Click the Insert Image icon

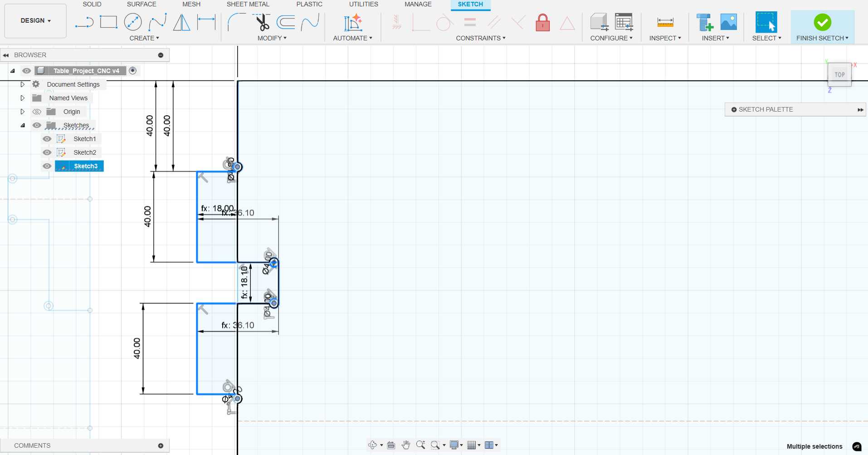click(x=728, y=22)
